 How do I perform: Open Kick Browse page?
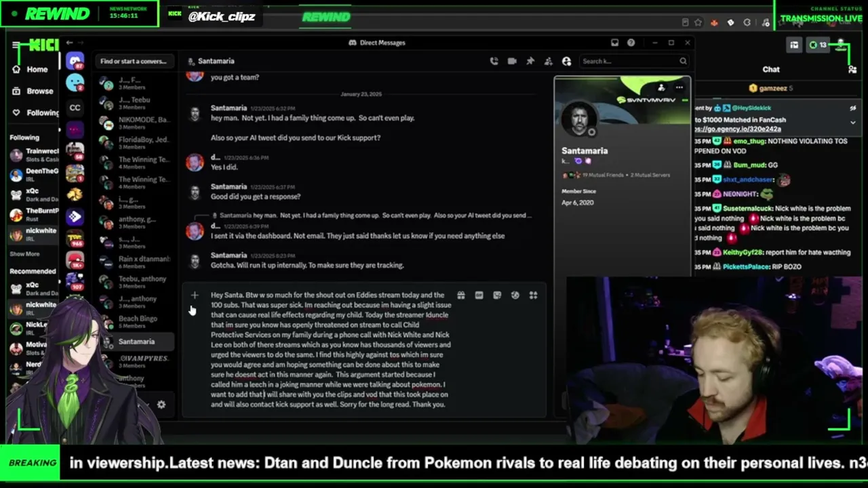[33, 91]
